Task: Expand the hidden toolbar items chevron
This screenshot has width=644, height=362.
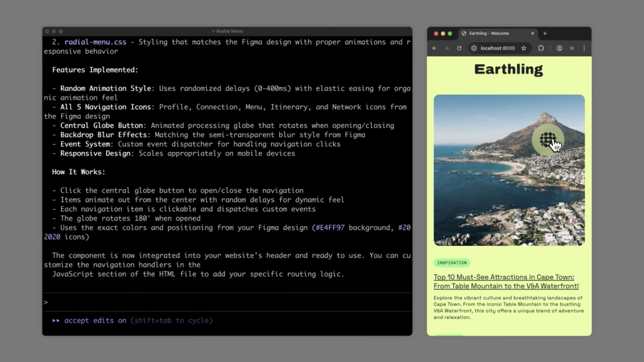Action: click(x=572, y=48)
